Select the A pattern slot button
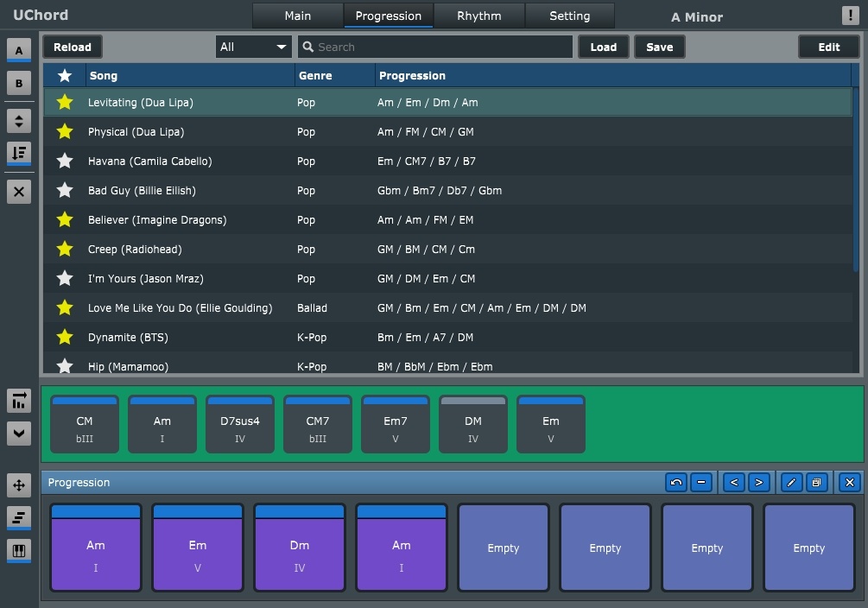Image resolution: width=868 pixels, height=608 pixels. click(x=19, y=50)
